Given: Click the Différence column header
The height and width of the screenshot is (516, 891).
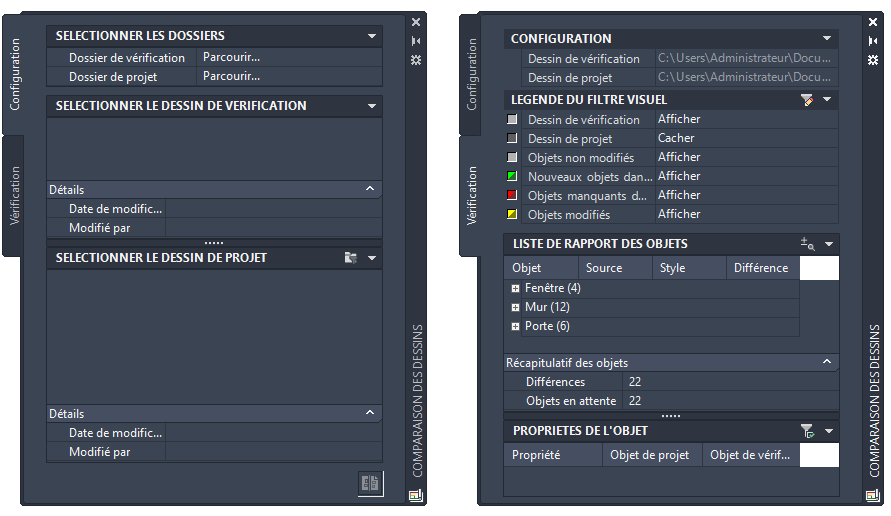Looking at the screenshot, I should tap(761, 268).
